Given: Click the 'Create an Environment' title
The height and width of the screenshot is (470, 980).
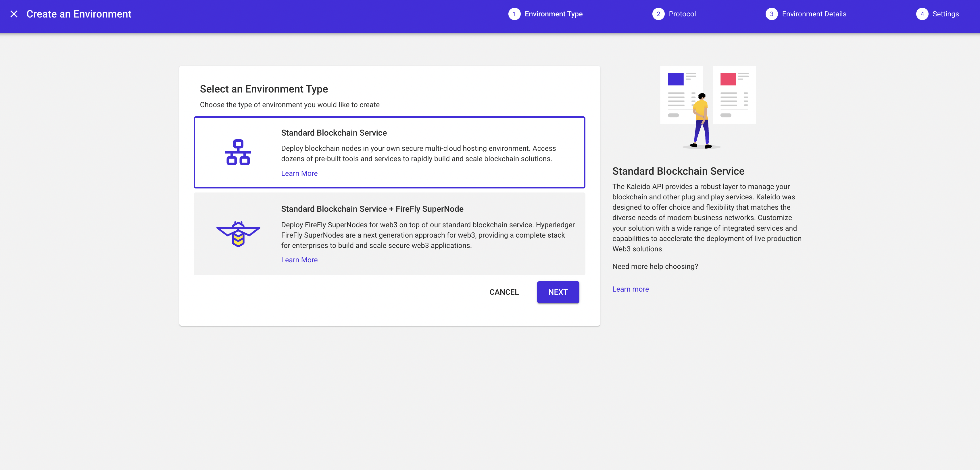Looking at the screenshot, I should (x=79, y=14).
